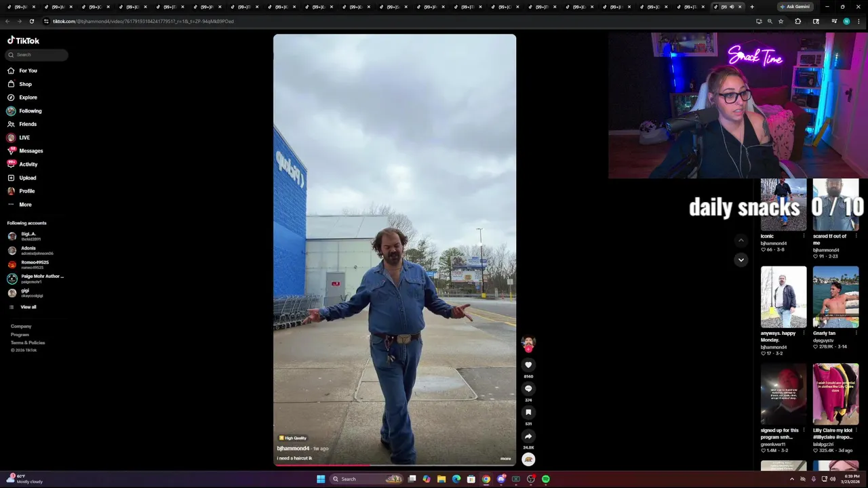Click Ask Gemini button
The width and height of the screenshot is (868, 488).
pyautogui.click(x=795, y=7)
